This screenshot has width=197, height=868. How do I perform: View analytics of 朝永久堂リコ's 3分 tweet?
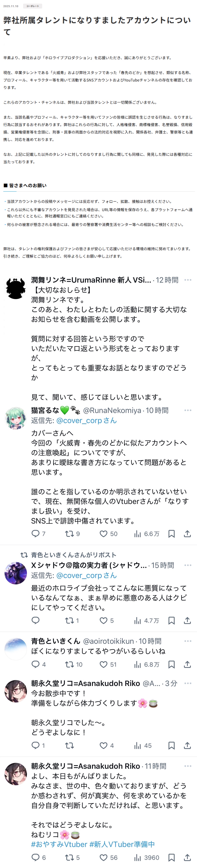click(x=137, y=746)
